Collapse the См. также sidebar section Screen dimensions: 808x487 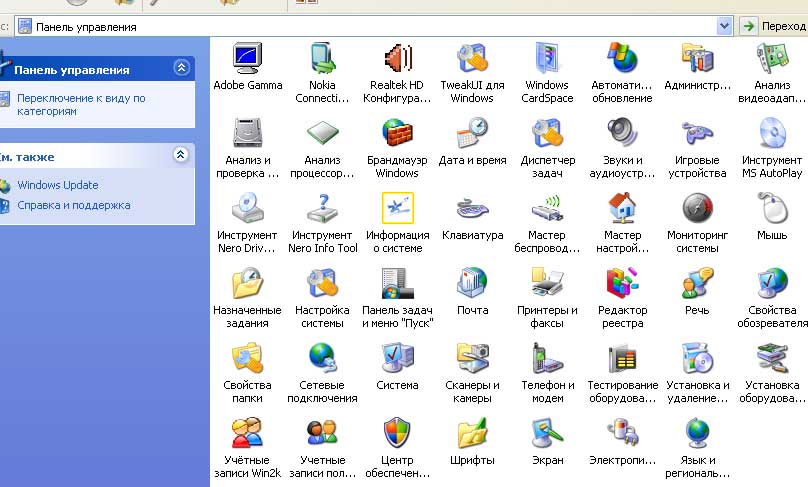(x=181, y=155)
